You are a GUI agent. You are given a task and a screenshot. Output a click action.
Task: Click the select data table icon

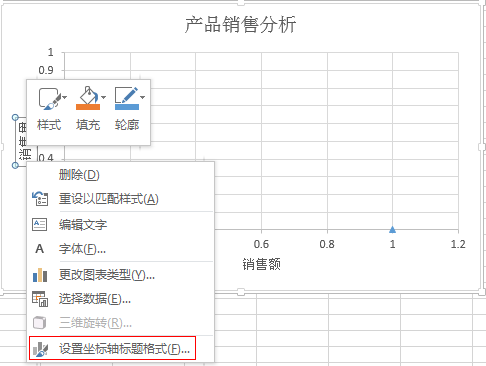(40, 299)
